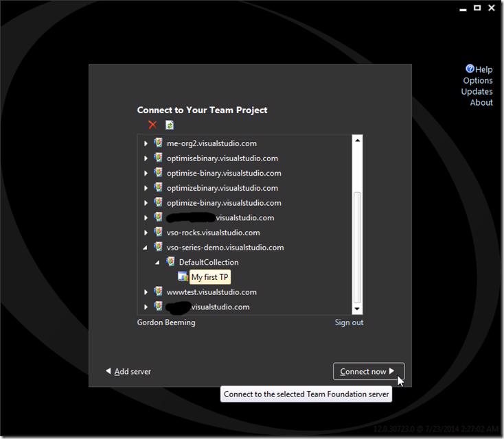Screen dimensions: 504x439
Task: Click the refresh server list icon
Action: click(170, 125)
